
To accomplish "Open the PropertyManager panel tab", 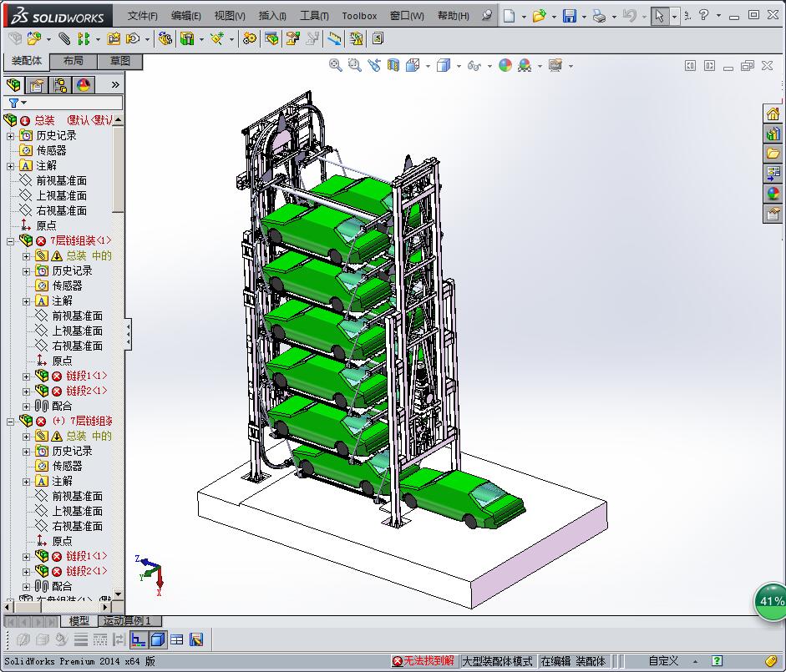I will (37, 85).
